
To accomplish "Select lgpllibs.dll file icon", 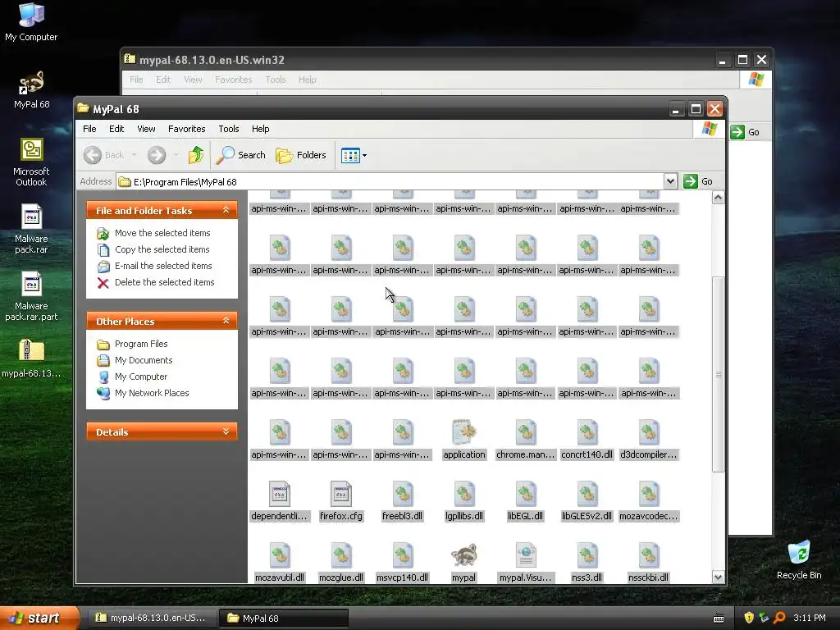I will point(464,494).
